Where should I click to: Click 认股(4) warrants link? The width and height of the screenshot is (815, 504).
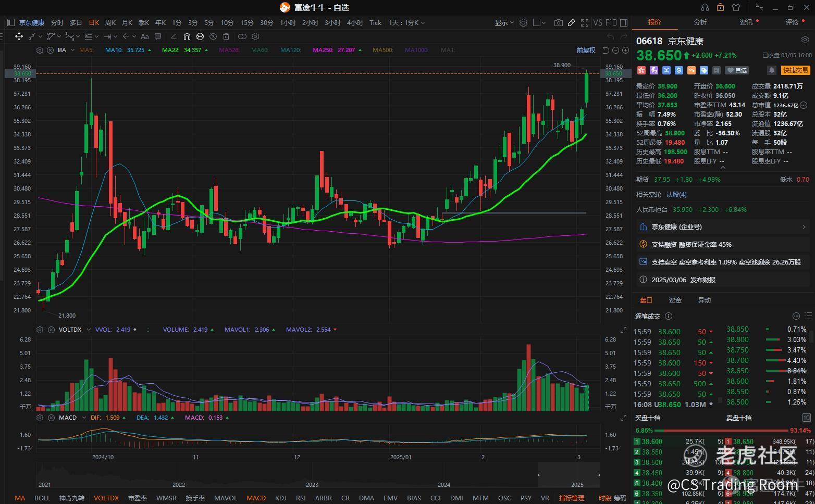click(x=676, y=195)
